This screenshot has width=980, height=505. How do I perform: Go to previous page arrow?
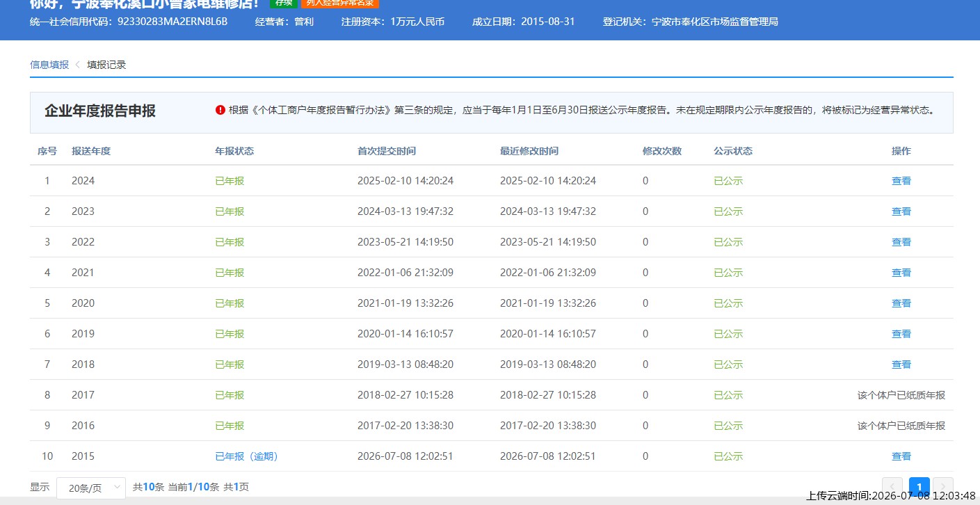(x=892, y=487)
